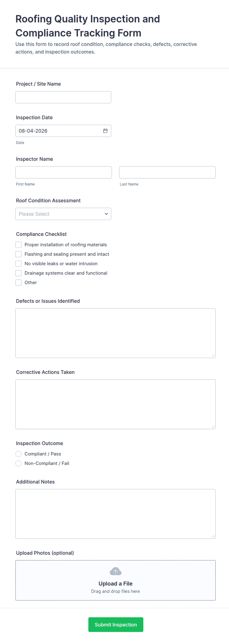
Task: Choose Non-Compliant / Fail outcome
Action: (x=18, y=463)
